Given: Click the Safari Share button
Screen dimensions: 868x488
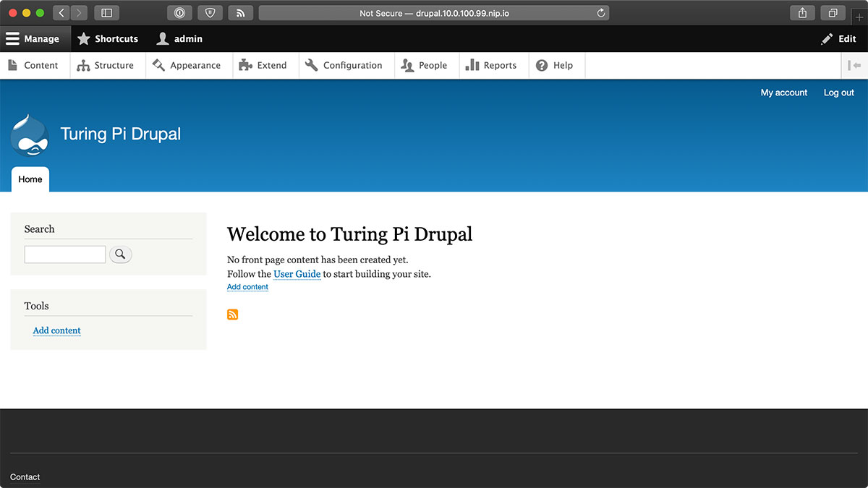Looking at the screenshot, I should pyautogui.click(x=802, y=13).
